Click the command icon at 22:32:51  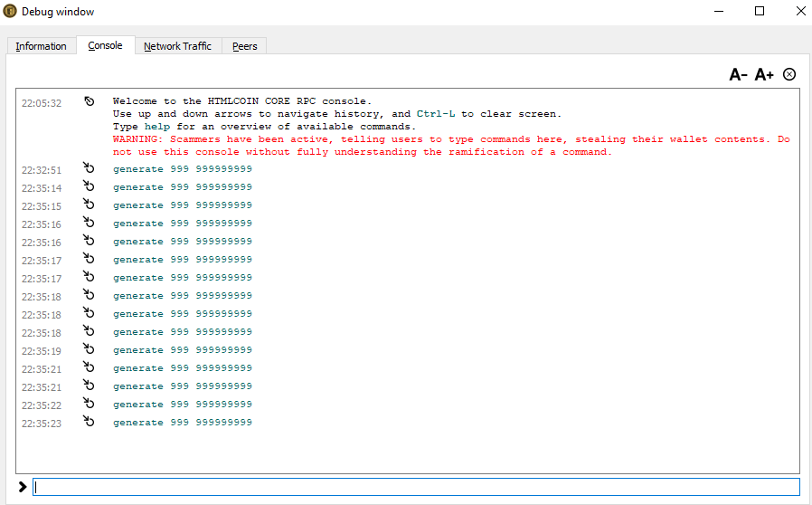[90, 168]
